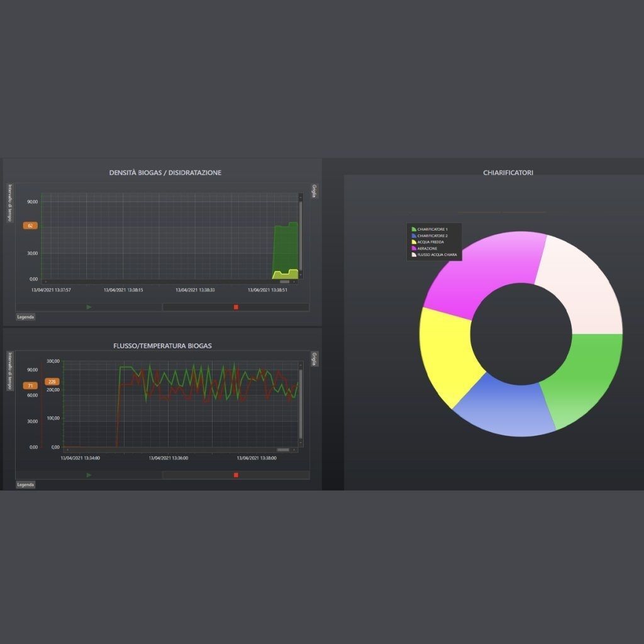Click the orange 62 value marker on density axis
644x644 pixels.
click(29, 225)
